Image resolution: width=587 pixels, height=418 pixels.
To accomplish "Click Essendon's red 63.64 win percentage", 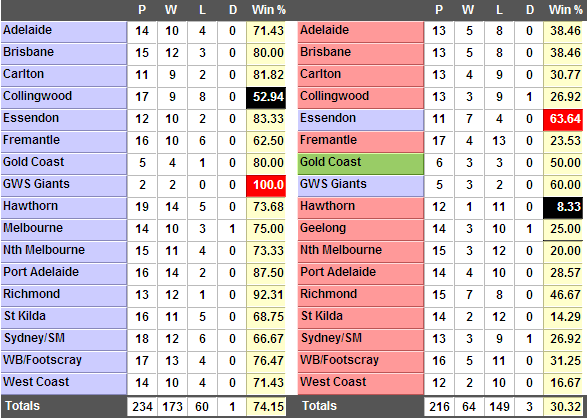I will 563,119.
